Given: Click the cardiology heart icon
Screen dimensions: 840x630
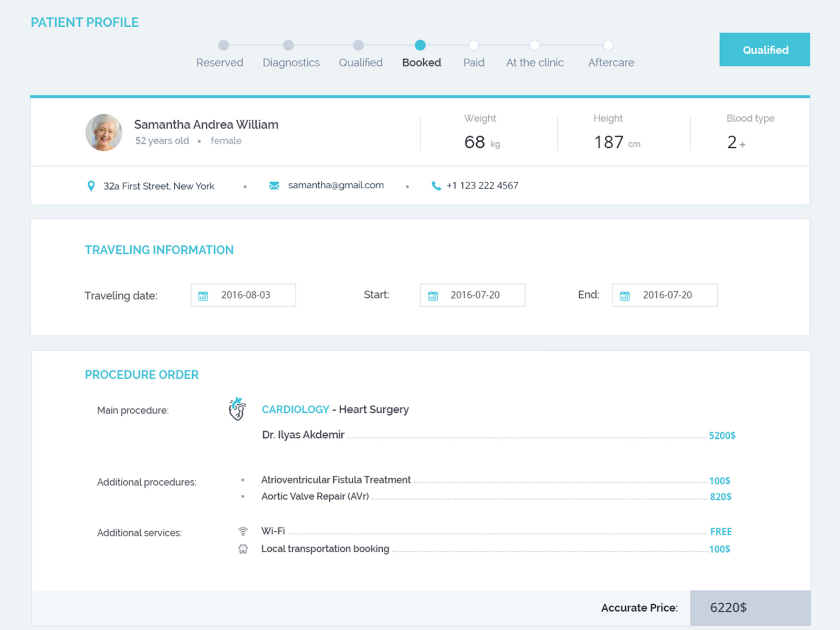Looking at the screenshot, I should coord(237,409).
